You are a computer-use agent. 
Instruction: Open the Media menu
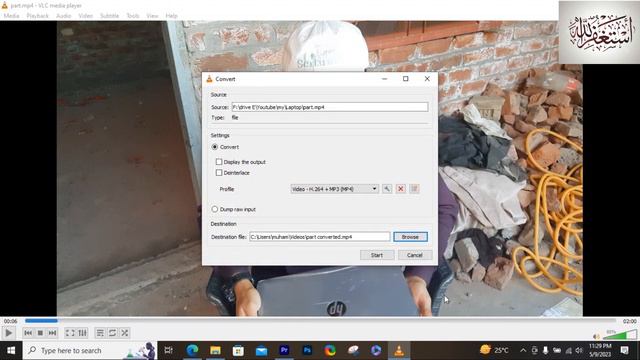click(11, 16)
